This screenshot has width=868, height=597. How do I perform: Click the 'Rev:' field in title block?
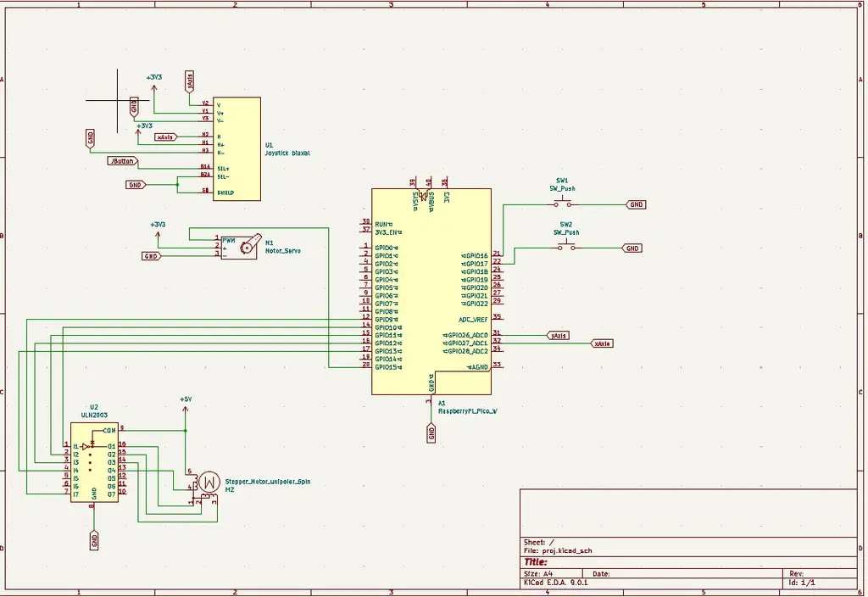pos(797,574)
